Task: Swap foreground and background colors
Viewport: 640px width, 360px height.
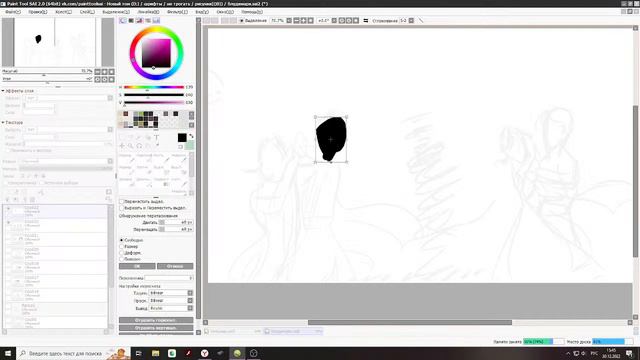Action: [191, 136]
